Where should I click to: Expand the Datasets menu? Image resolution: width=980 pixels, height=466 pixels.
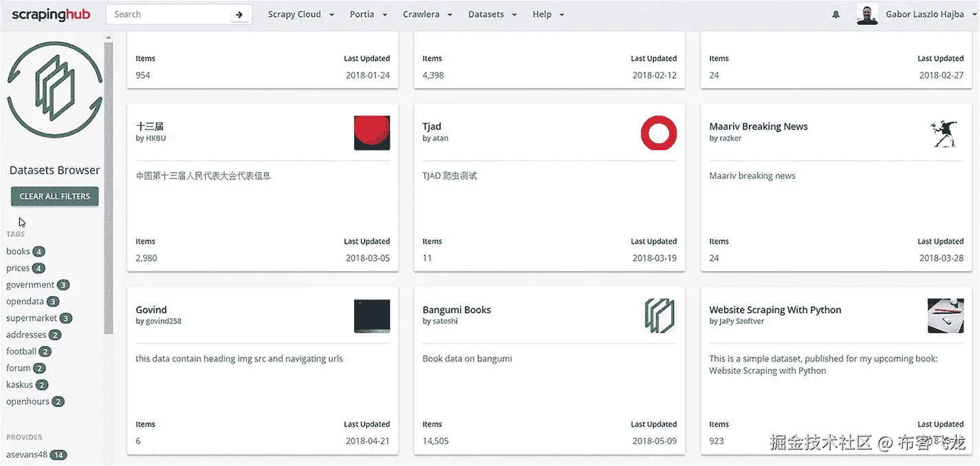coord(492,14)
